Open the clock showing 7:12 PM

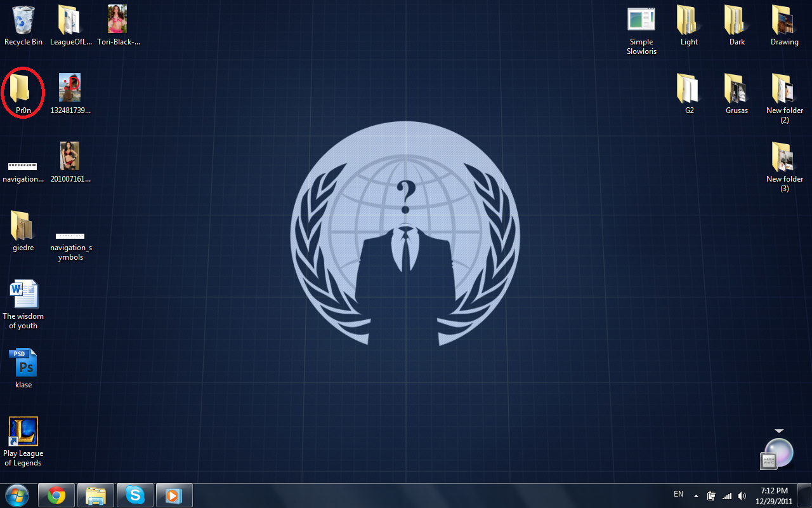(x=774, y=495)
